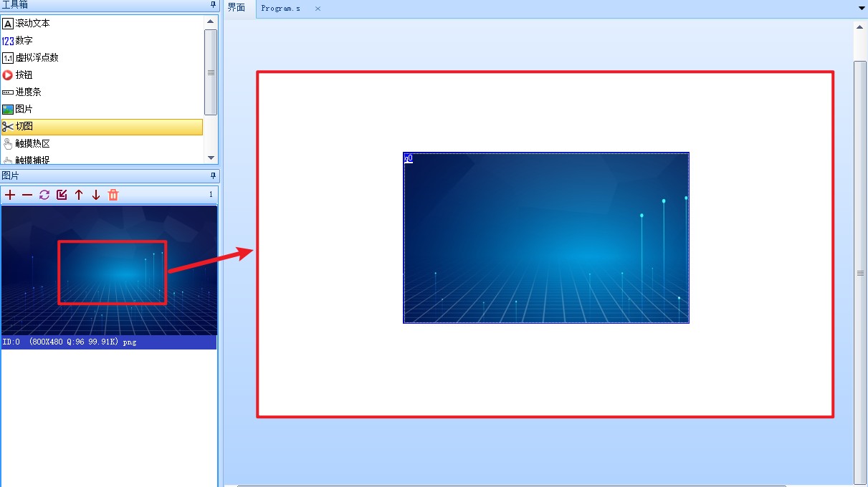Select the 切图 crop image tool
868x487 pixels.
pos(24,127)
